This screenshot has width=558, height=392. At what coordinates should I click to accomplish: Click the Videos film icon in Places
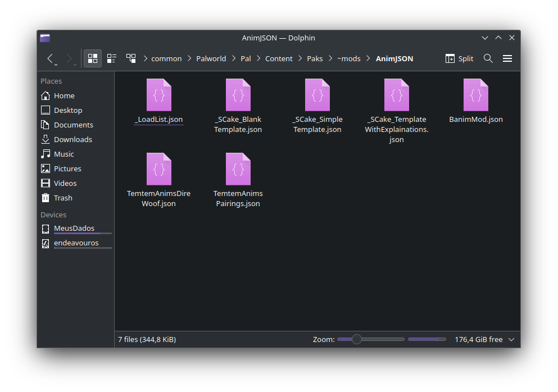(x=46, y=183)
